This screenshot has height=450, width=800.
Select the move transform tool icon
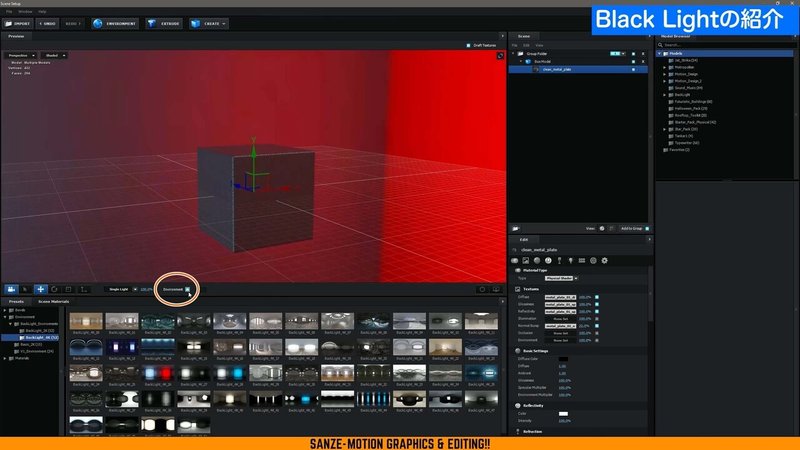[40, 289]
